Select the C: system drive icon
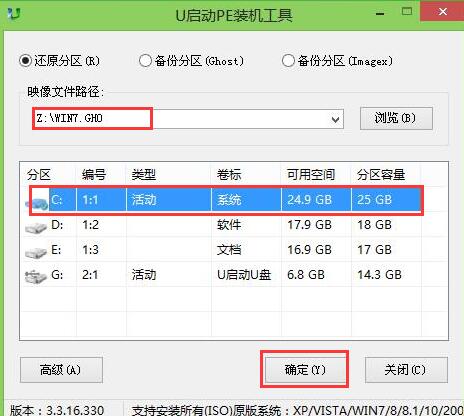This screenshot has height=416, width=464. point(37,202)
